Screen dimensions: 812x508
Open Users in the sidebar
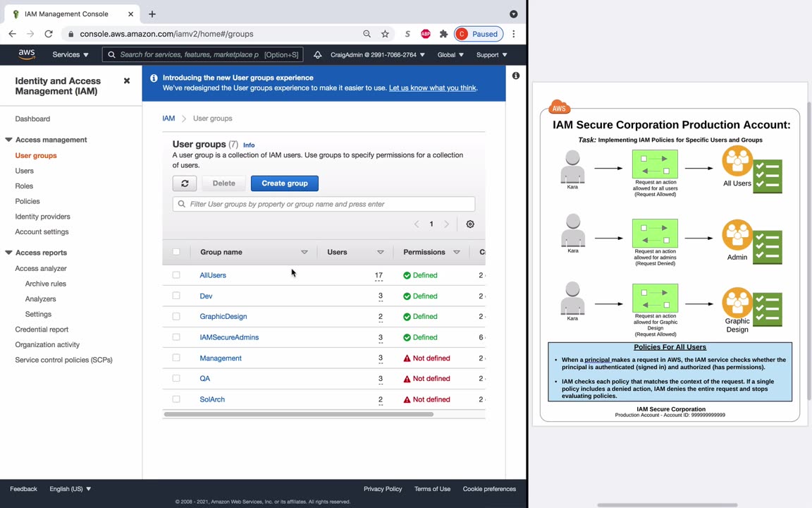[25, 171]
